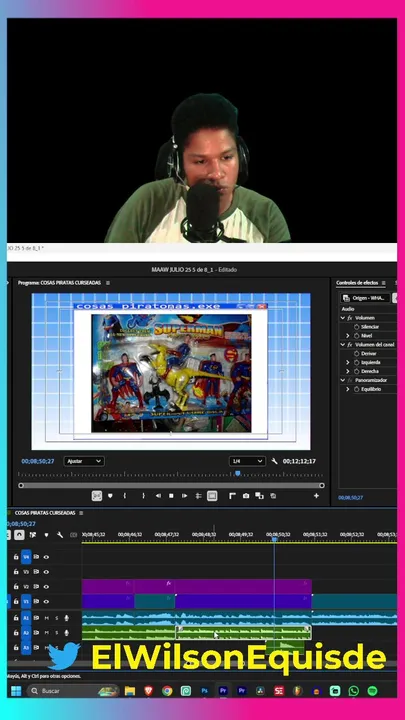The width and height of the screenshot is (405, 720).
Task: Click the timeline playhead at 00;08;50;27
Action: [274, 540]
